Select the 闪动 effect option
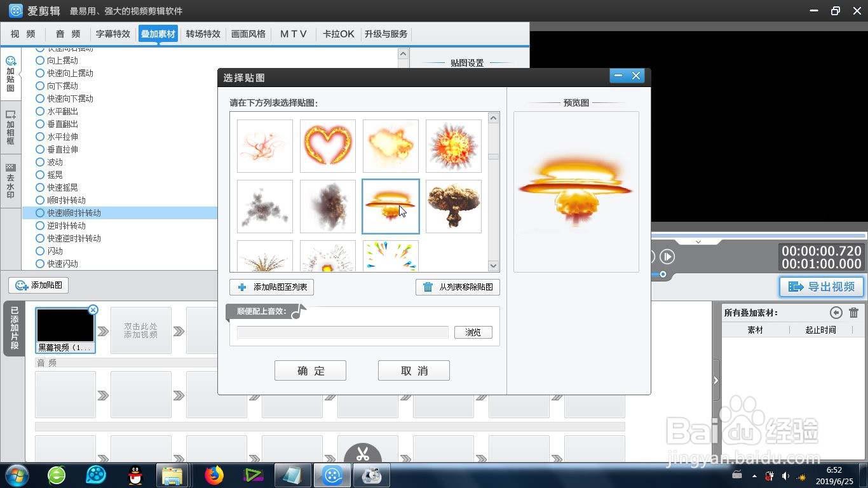This screenshot has width=868, height=488. [50, 251]
